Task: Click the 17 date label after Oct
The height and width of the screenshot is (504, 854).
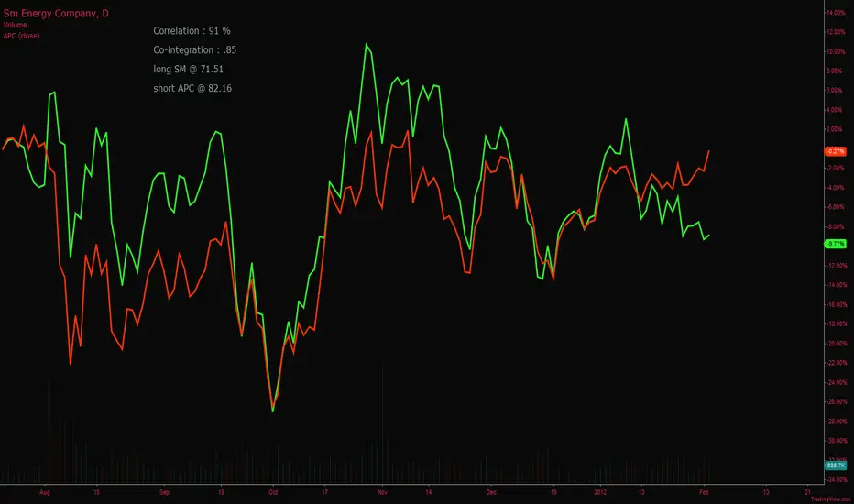Action: [x=324, y=493]
